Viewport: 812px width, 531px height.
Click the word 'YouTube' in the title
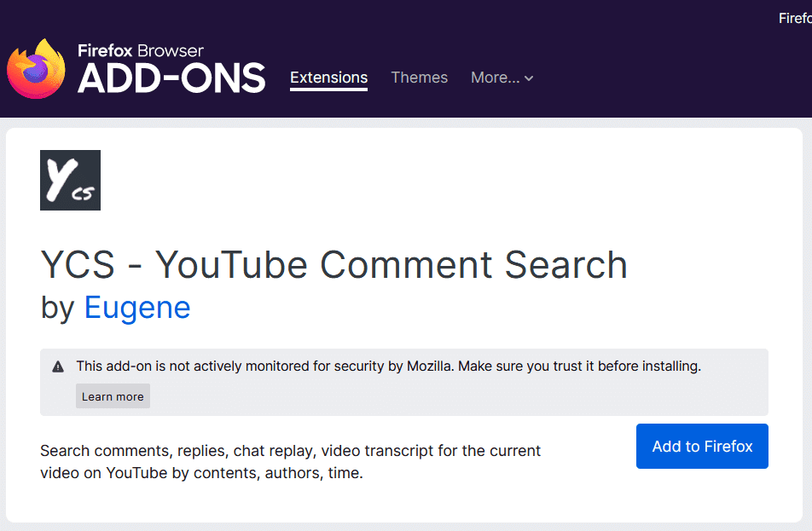point(232,265)
